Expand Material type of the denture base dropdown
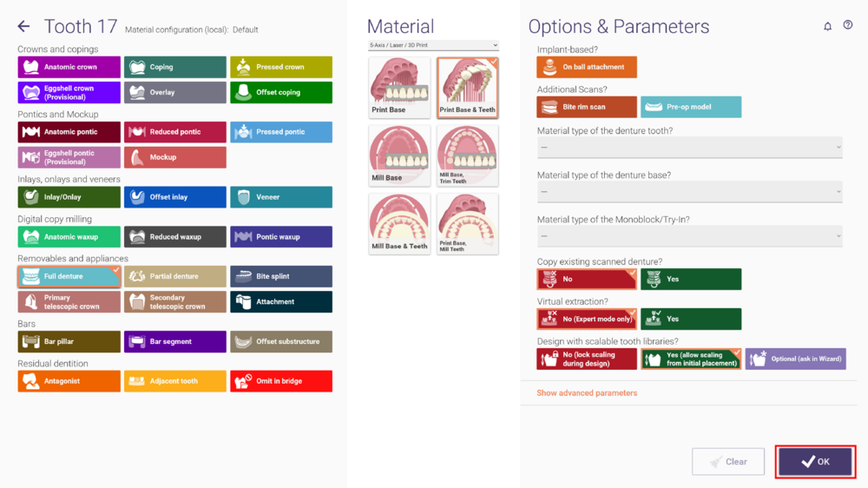 [x=690, y=192]
